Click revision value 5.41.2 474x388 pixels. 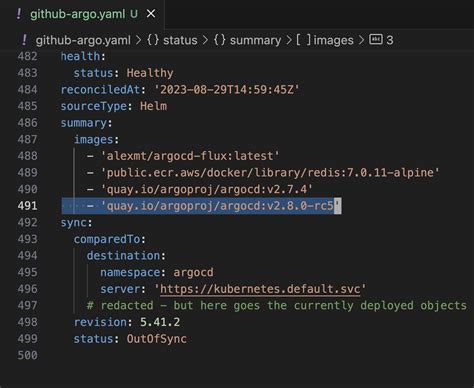pyautogui.click(x=160, y=322)
